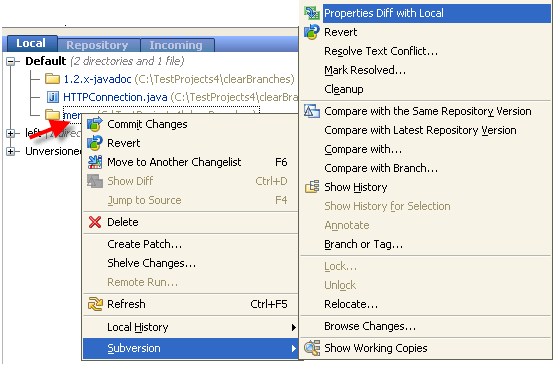
Task: Click the Compare with Same Repository Version icon
Action: coord(312,111)
